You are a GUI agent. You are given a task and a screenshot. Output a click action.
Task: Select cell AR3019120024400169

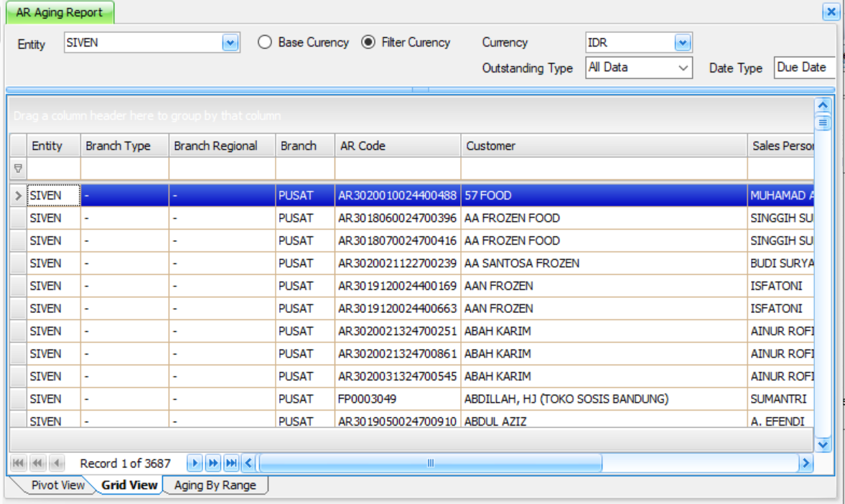398,286
